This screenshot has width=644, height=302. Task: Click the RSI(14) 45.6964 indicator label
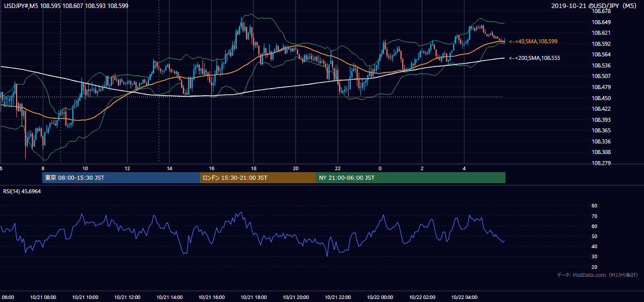(22, 191)
